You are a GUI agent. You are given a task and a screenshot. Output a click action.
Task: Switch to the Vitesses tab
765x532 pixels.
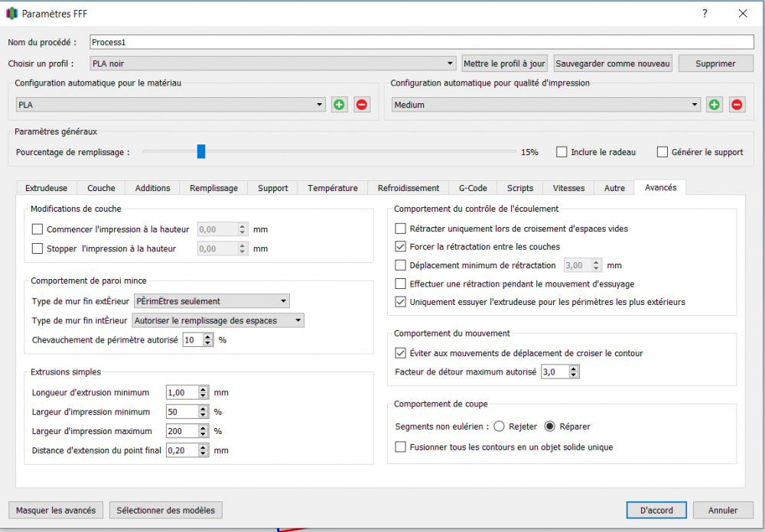568,188
